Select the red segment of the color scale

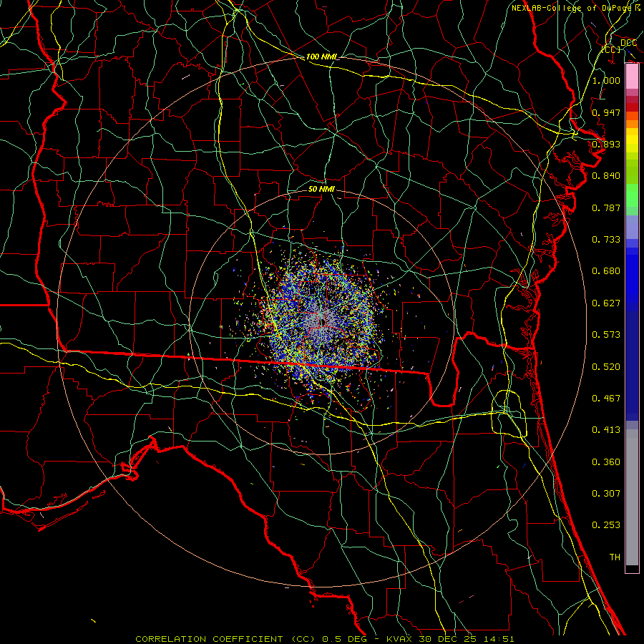[x=632, y=107]
